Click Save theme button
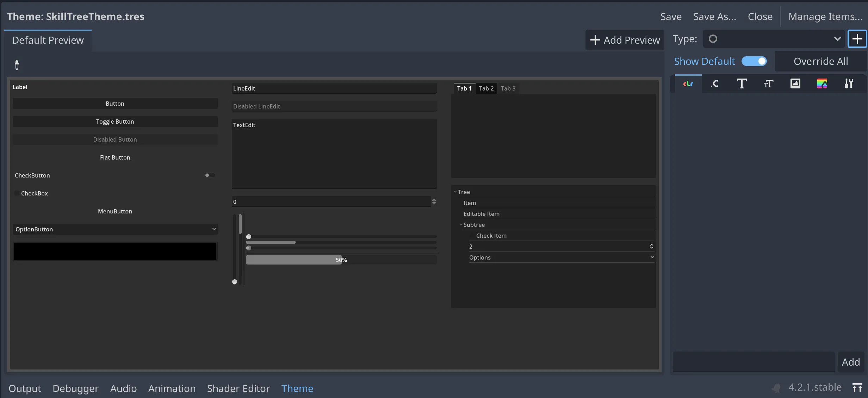 pyautogui.click(x=671, y=17)
